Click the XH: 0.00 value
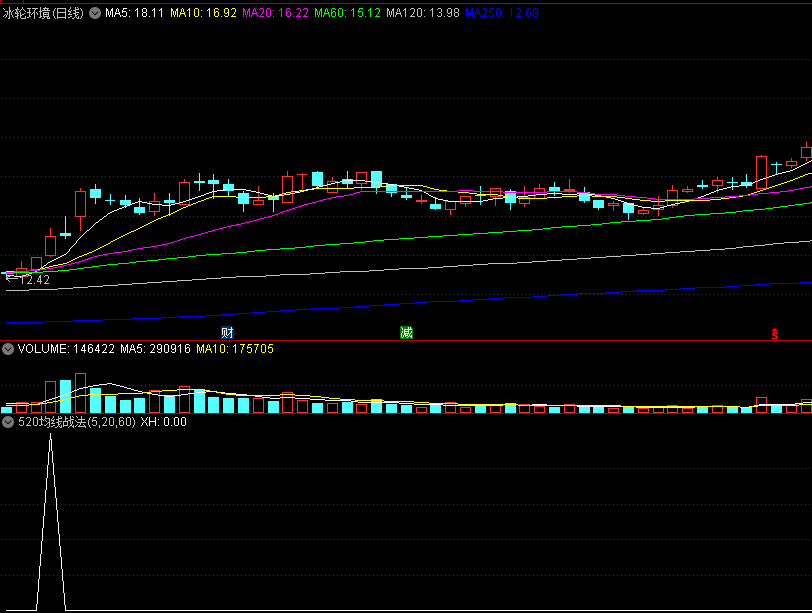 (164, 422)
